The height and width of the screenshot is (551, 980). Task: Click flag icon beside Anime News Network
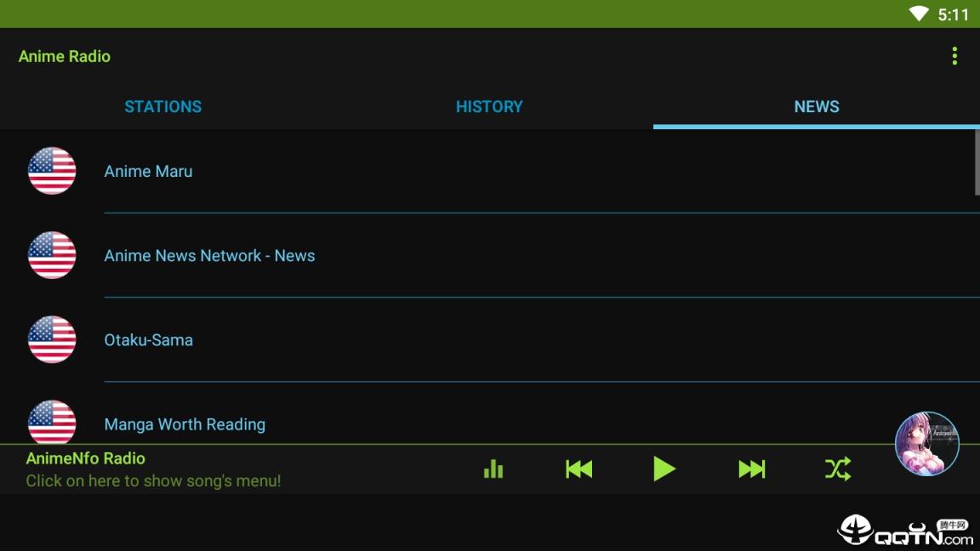coord(52,255)
